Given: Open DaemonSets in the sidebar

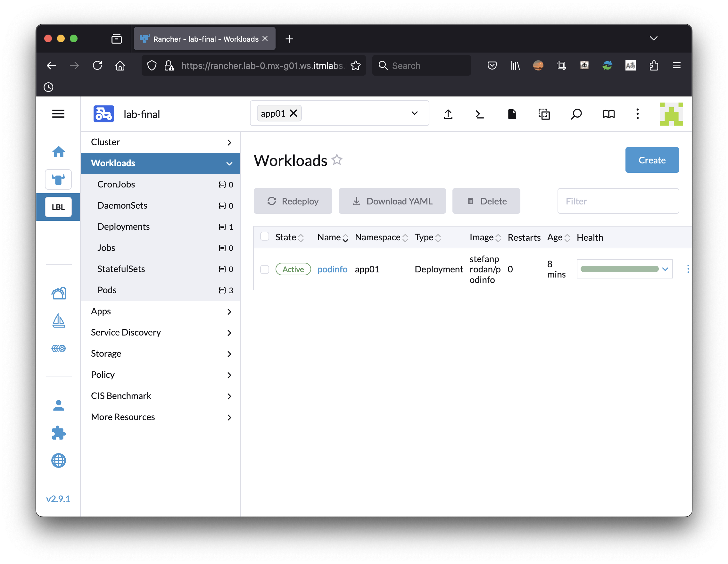Looking at the screenshot, I should tap(160, 206).
